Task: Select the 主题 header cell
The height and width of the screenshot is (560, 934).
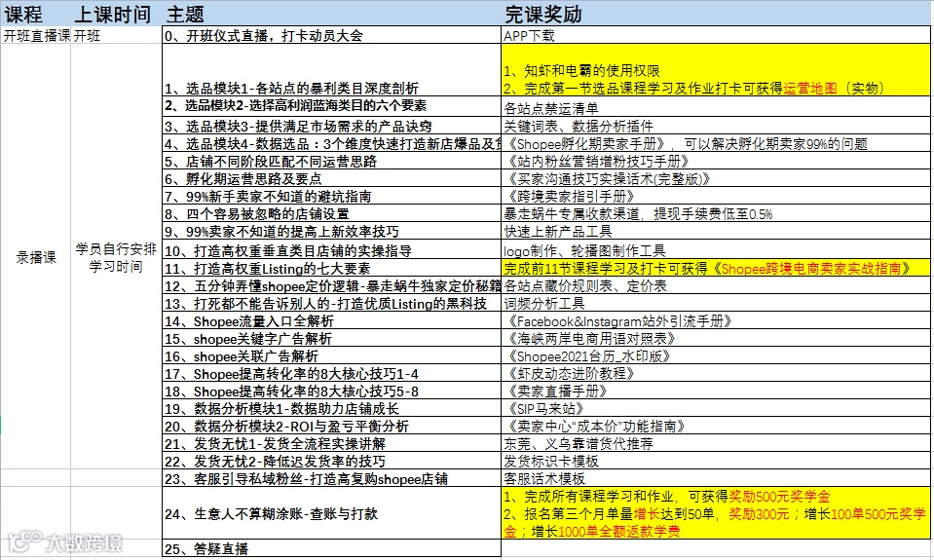Action: [331, 13]
